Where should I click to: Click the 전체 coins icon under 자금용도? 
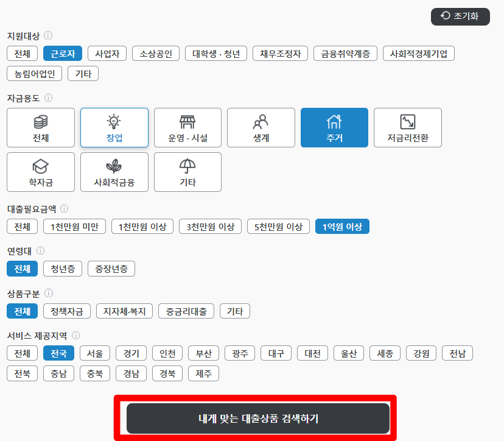coord(40,121)
